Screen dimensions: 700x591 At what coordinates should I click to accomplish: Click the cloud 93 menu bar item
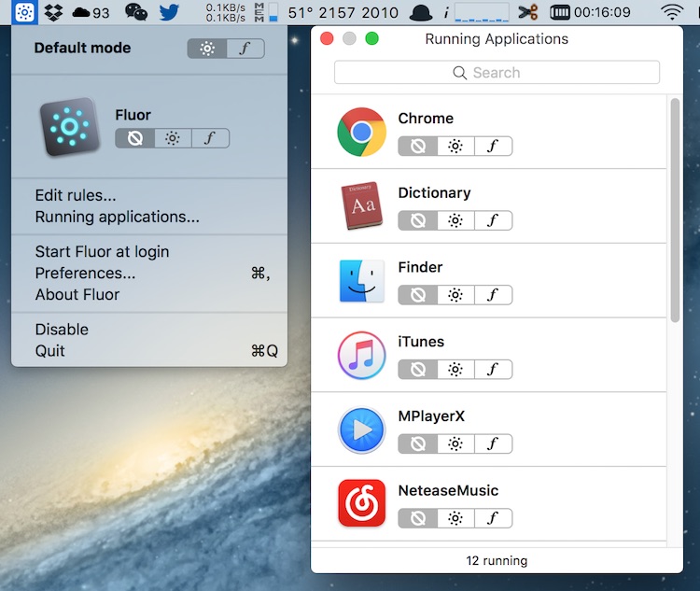(91, 12)
